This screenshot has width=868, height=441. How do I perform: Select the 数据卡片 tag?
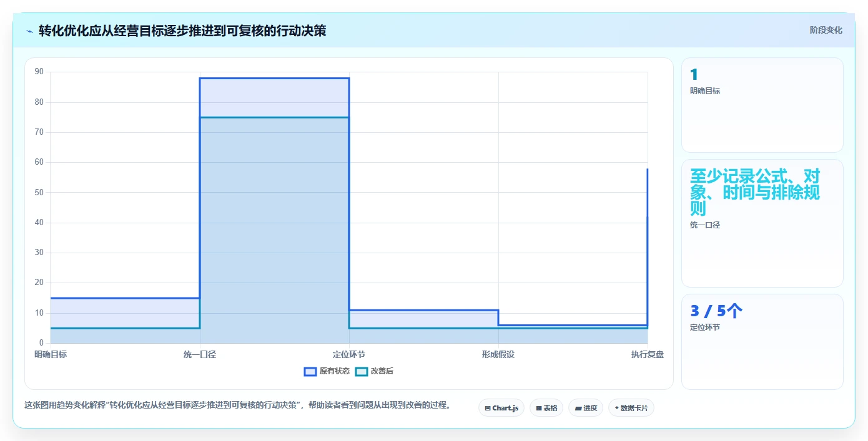(631, 408)
